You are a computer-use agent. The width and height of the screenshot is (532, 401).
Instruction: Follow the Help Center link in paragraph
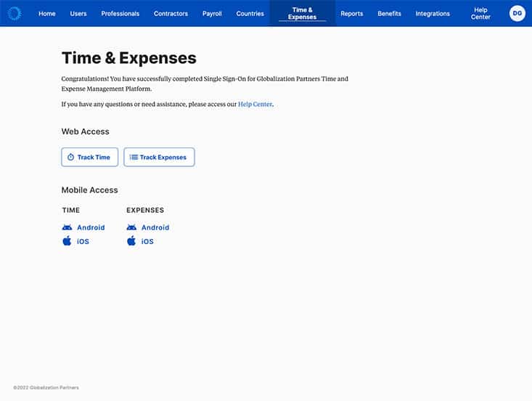point(255,104)
